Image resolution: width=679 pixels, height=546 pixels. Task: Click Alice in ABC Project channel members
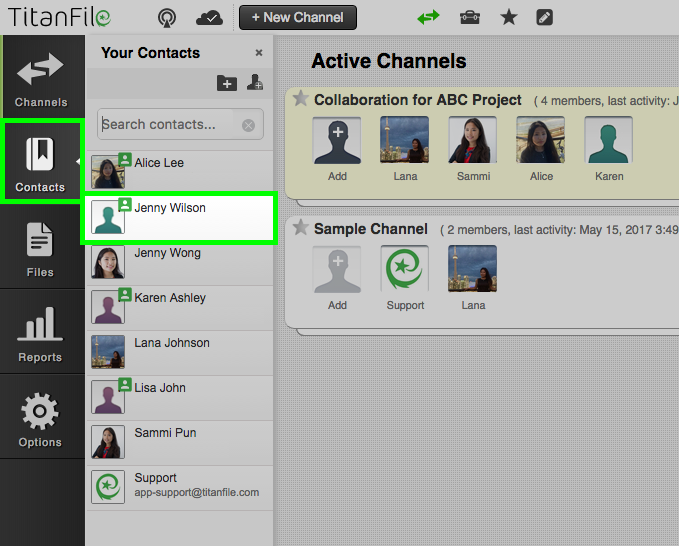[540, 140]
